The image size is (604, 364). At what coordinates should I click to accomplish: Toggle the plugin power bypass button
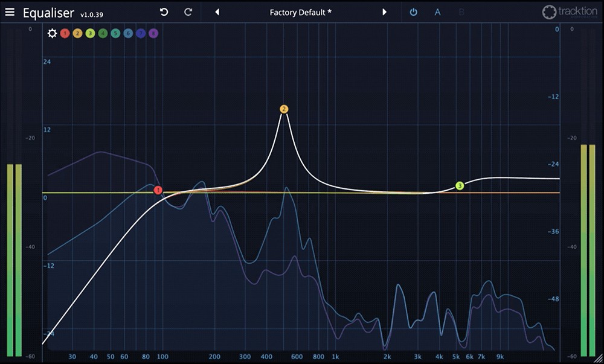pyautogui.click(x=413, y=12)
